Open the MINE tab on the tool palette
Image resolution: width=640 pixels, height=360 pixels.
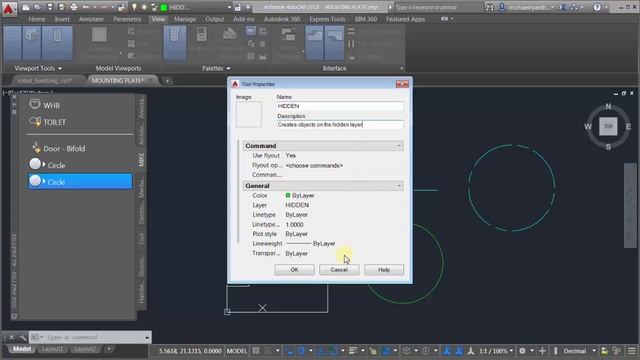(x=141, y=160)
